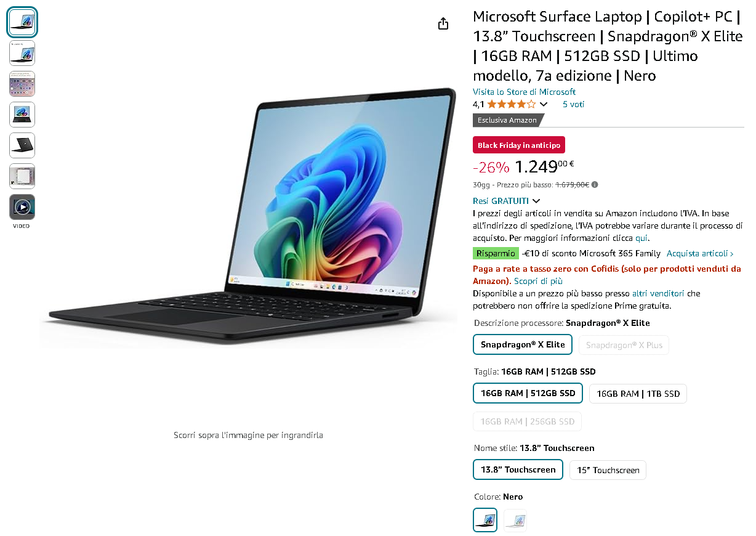
Task: Select the Snapdragon X Elite processor option
Action: pos(523,344)
